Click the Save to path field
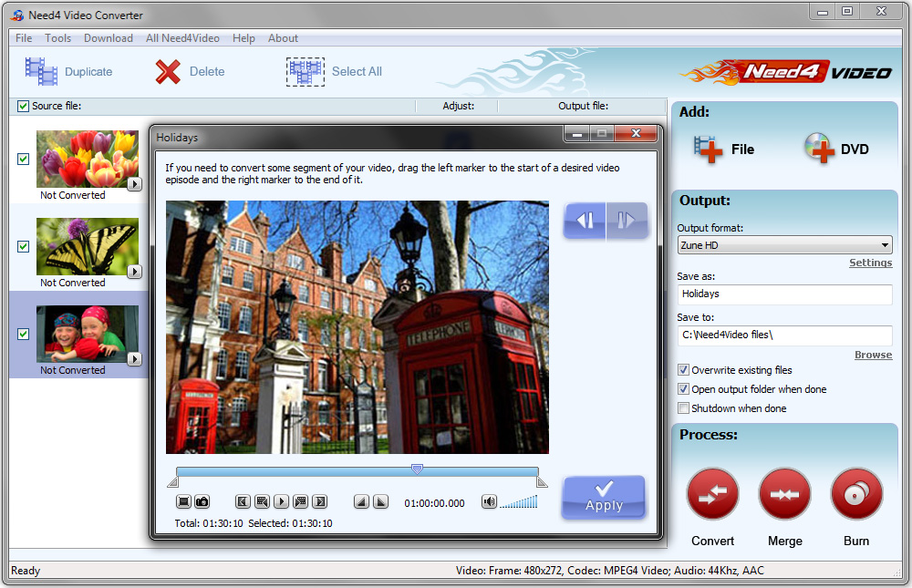The image size is (912, 588). [784, 335]
